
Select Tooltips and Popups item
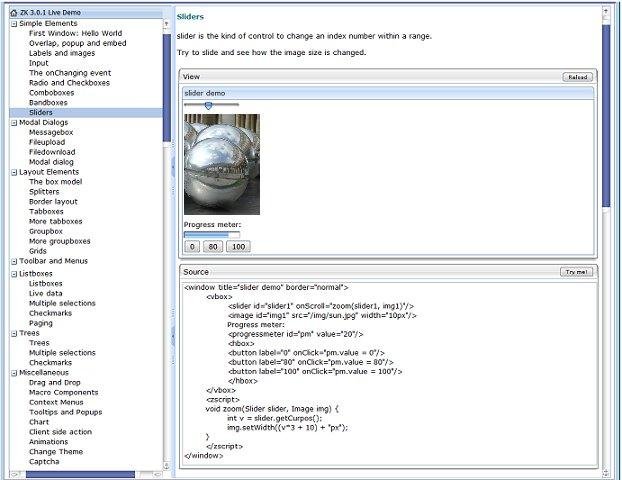coord(65,413)
